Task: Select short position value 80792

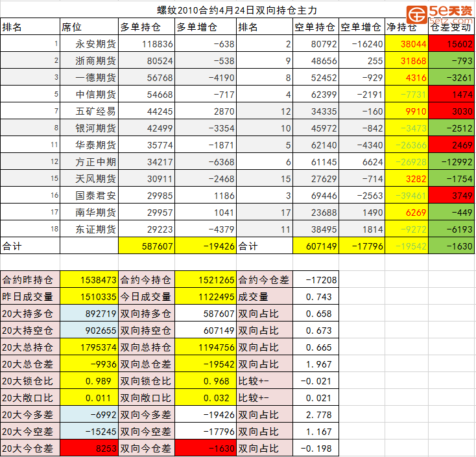Action: 316,44
